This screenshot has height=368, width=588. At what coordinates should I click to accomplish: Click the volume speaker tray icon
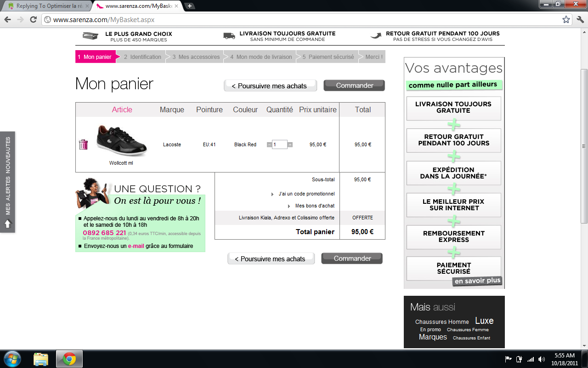point(542,359)
